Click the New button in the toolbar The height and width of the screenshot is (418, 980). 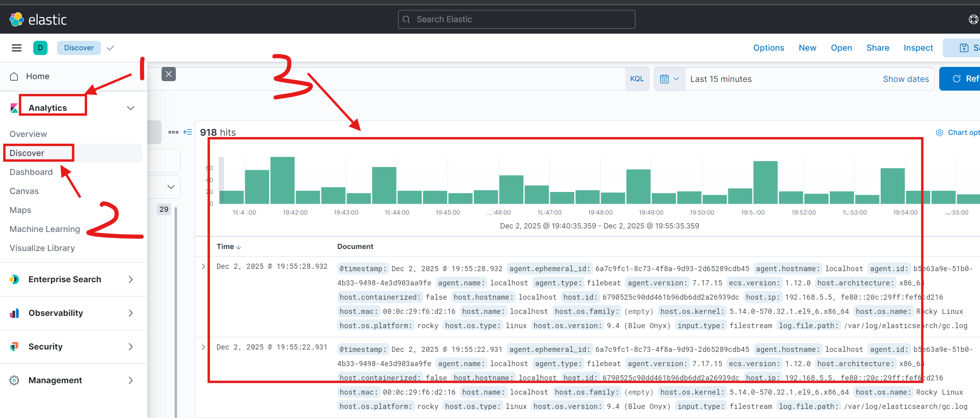click(x=807, y=47)
